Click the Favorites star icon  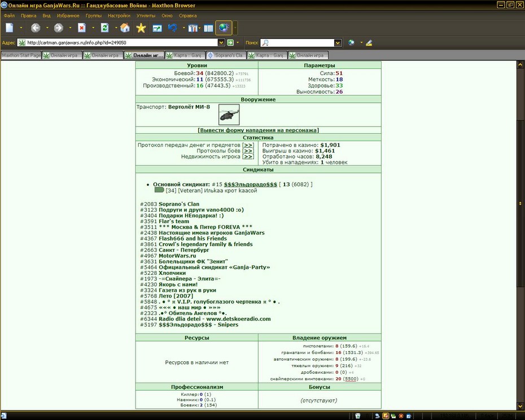point(141,28)
